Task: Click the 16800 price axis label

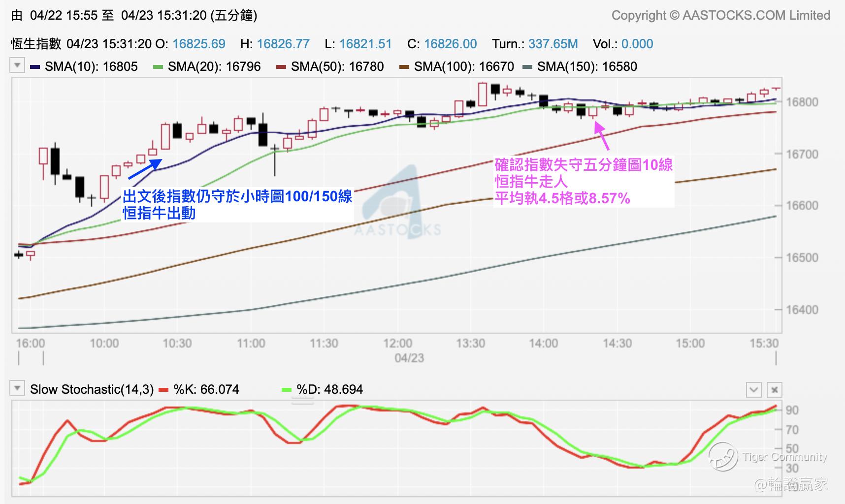Action: pyautogui.click(x=802, y=102)
